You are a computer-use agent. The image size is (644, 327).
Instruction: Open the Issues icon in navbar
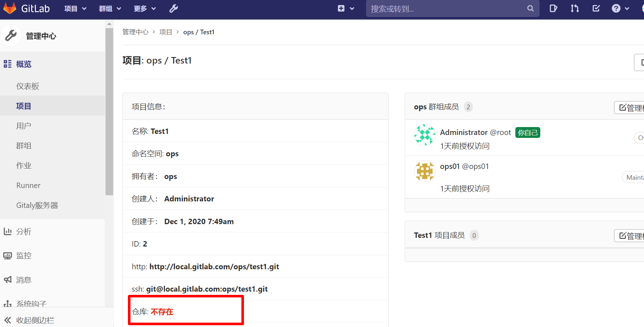click(x=553, y=8)
